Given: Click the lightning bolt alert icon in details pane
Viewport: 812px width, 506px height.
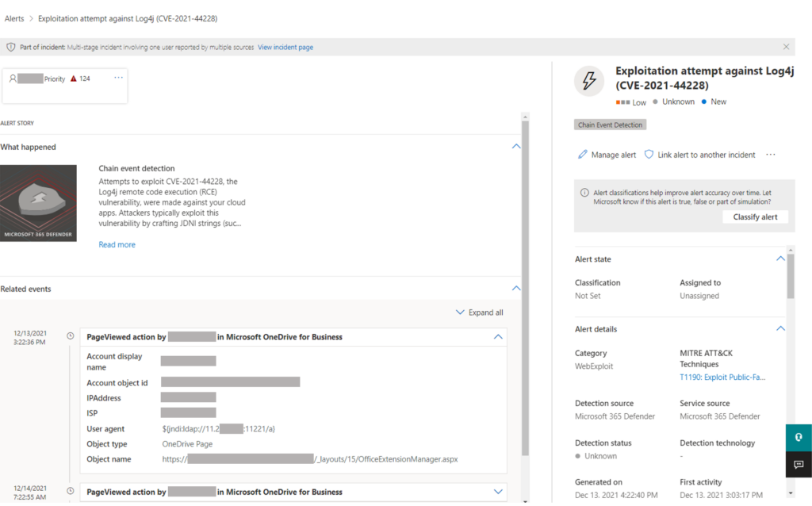Looking at the screenshot, I should (x=588, y=79).
